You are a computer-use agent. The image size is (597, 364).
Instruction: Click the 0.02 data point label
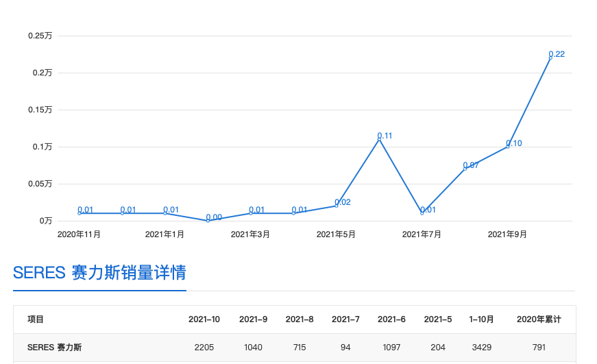343,202
